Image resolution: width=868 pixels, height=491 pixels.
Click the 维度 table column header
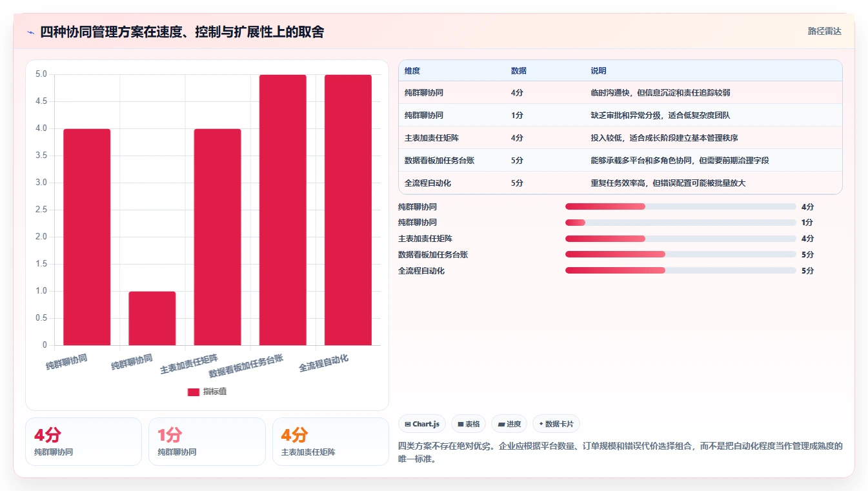pyautogui.click(x=412, y=71)
